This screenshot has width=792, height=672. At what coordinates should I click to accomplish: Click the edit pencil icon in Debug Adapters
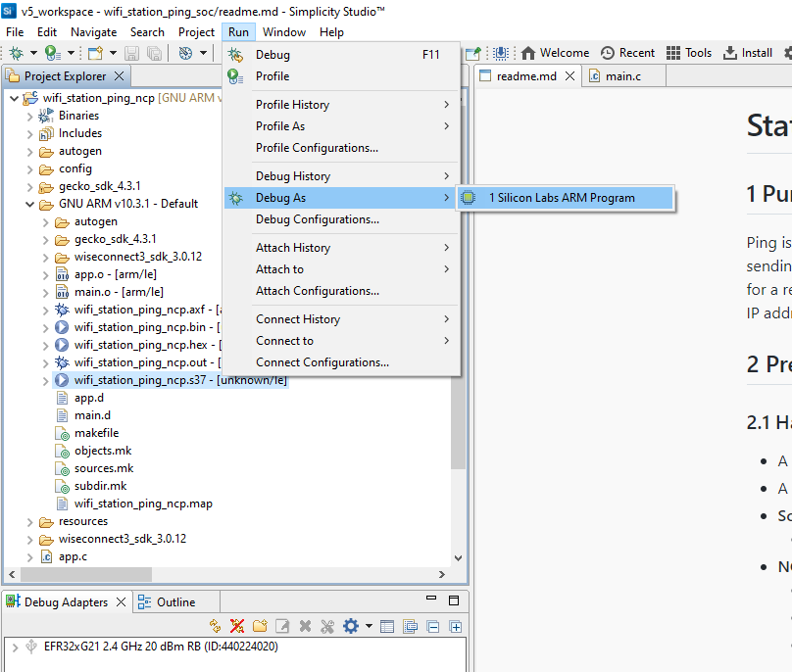pos(282,627)
